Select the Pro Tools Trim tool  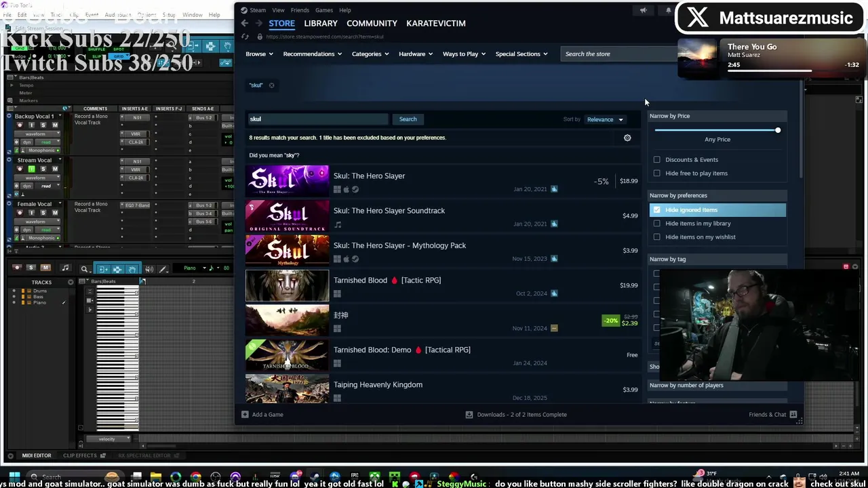102,269
